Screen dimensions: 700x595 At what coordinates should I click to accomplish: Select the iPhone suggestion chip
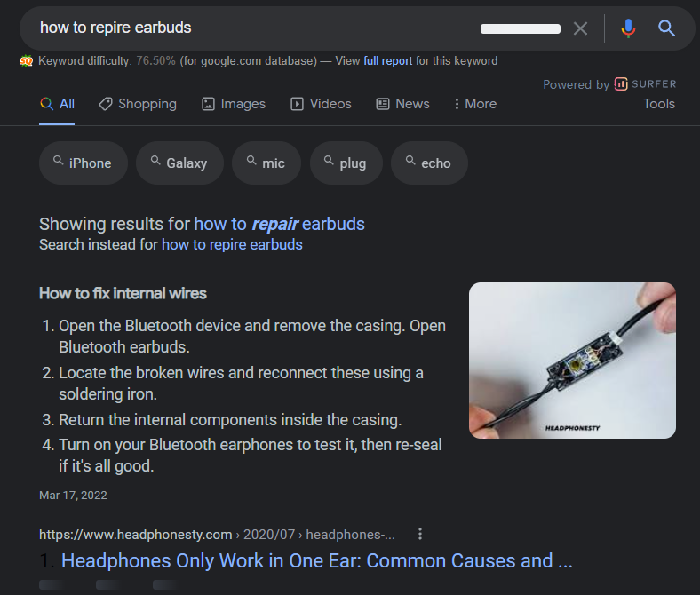84,163
